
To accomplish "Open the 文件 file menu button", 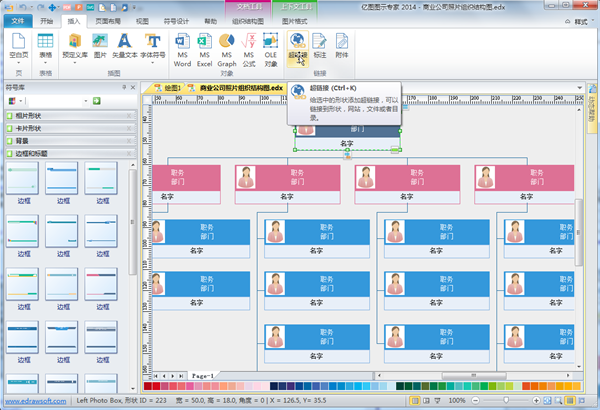I will (16, 19).
